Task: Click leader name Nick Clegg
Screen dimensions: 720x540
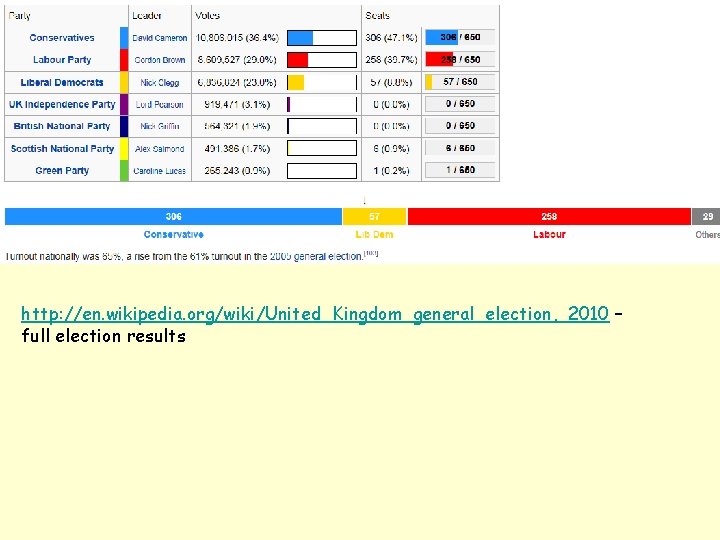Action: pos(160,83)
